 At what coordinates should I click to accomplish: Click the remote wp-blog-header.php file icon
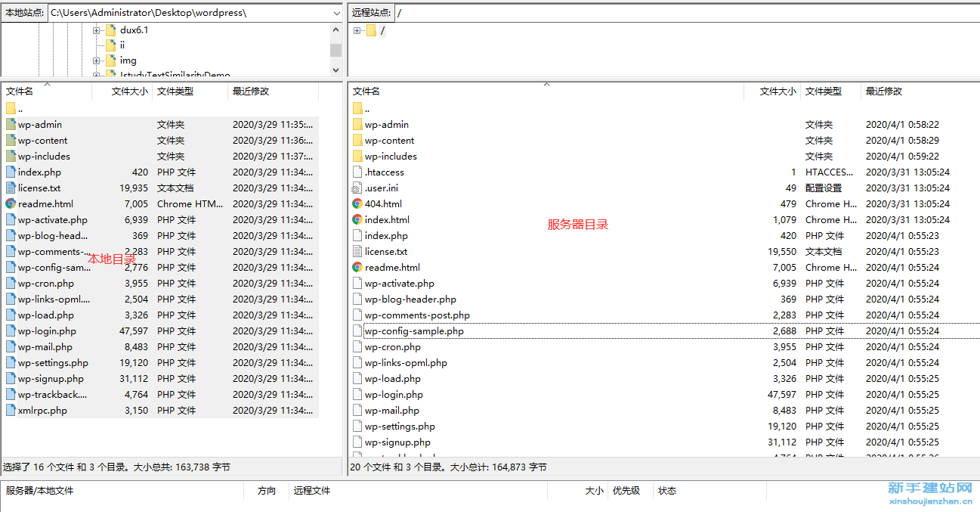coord(357,299)
